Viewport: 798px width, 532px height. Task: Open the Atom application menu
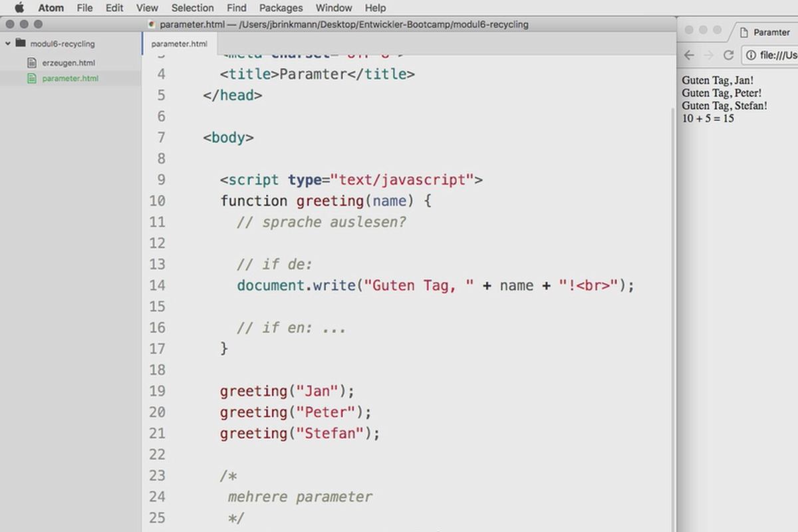point(51,8)
